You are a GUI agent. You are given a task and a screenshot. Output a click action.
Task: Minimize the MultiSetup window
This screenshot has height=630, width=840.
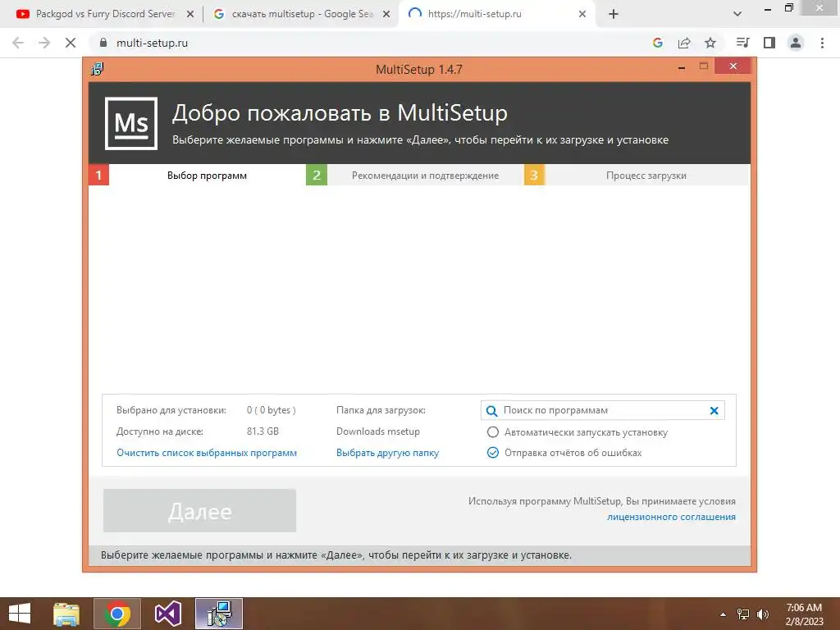click(x=682, y=67)
